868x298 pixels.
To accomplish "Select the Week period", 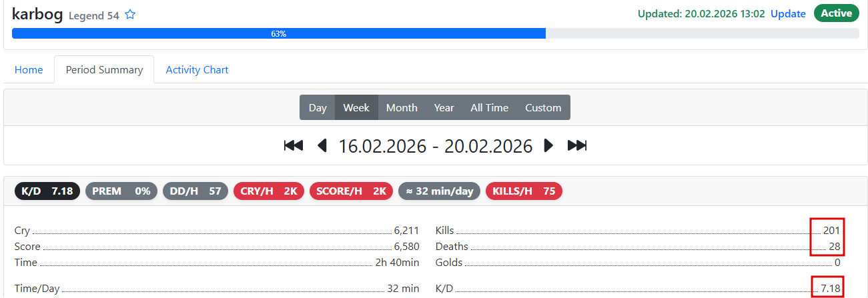I will click(356, 107).
